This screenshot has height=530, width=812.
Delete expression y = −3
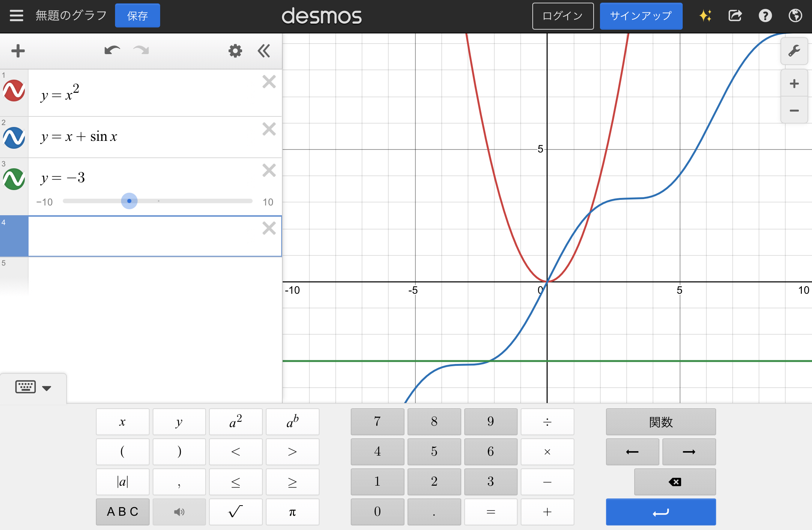(x=269, y=170)
